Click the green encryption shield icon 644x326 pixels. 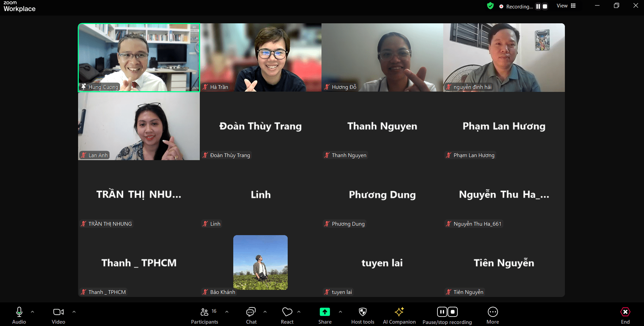click(x=490, y=6)
